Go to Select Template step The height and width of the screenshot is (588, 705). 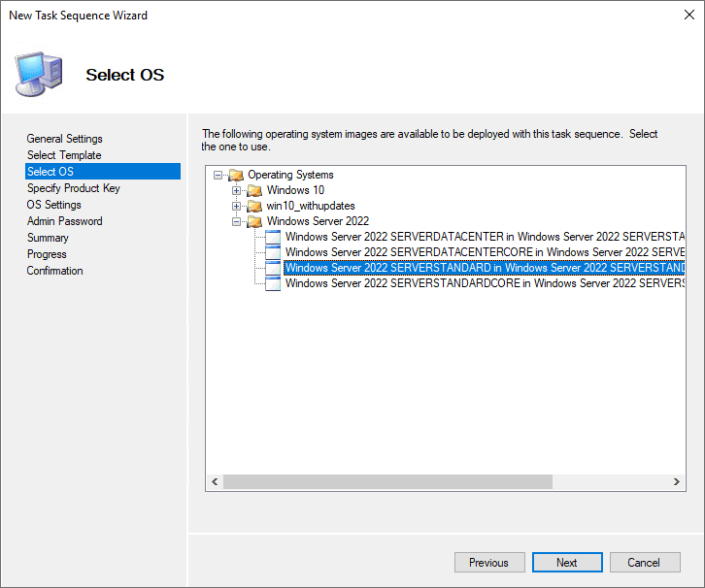click(x=64, y=155)
